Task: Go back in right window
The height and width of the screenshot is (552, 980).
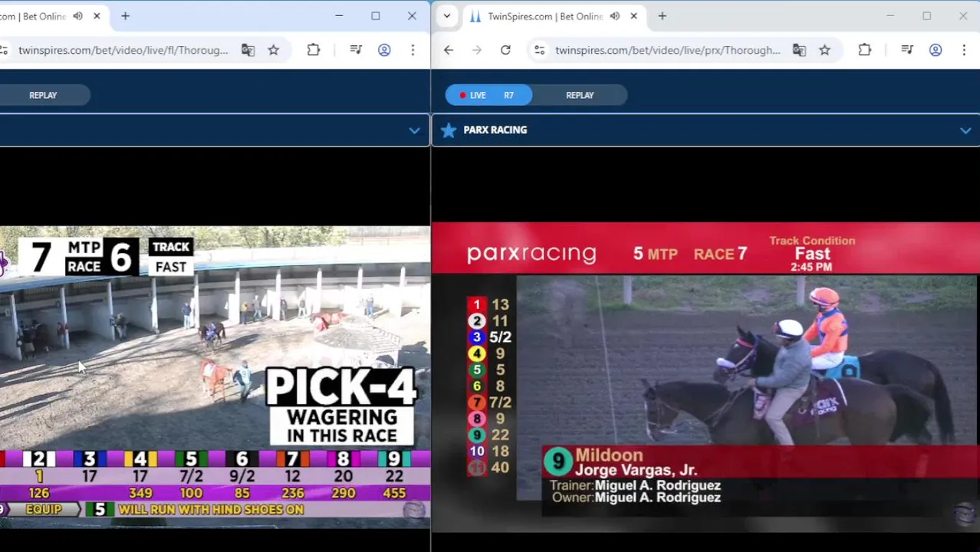Action: point(449,50)
